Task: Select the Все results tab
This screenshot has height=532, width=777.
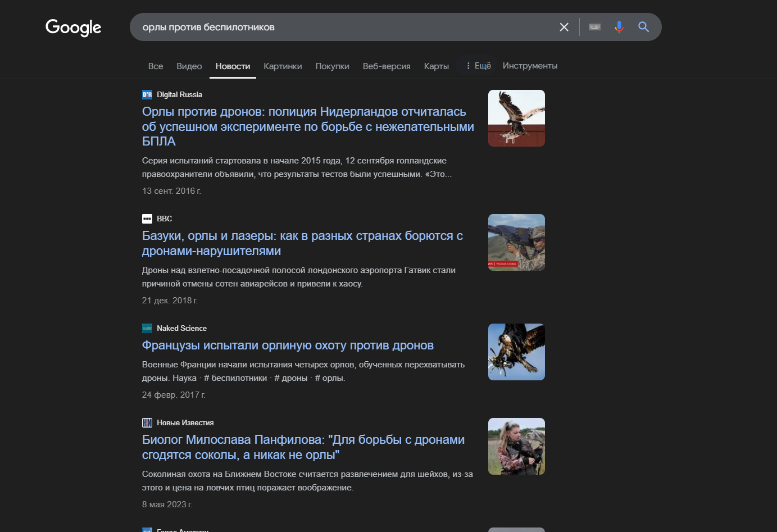Action: coord(156,66)
